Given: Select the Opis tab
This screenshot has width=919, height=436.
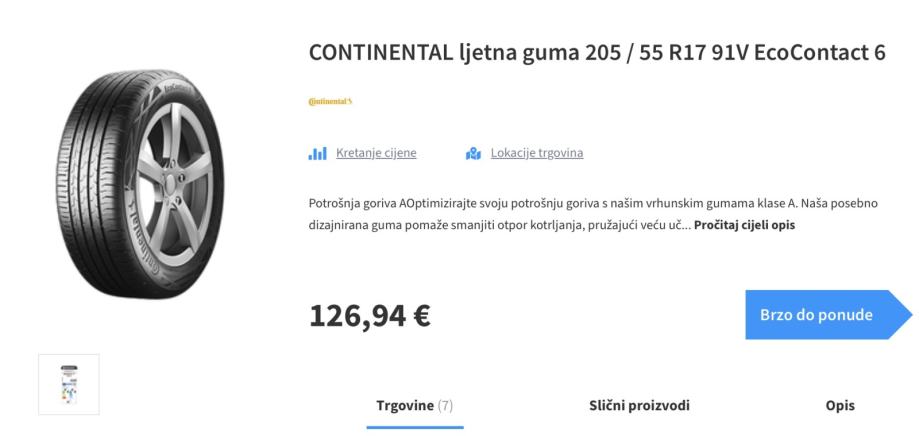Looking at the screenshot, I should point(840,405).
